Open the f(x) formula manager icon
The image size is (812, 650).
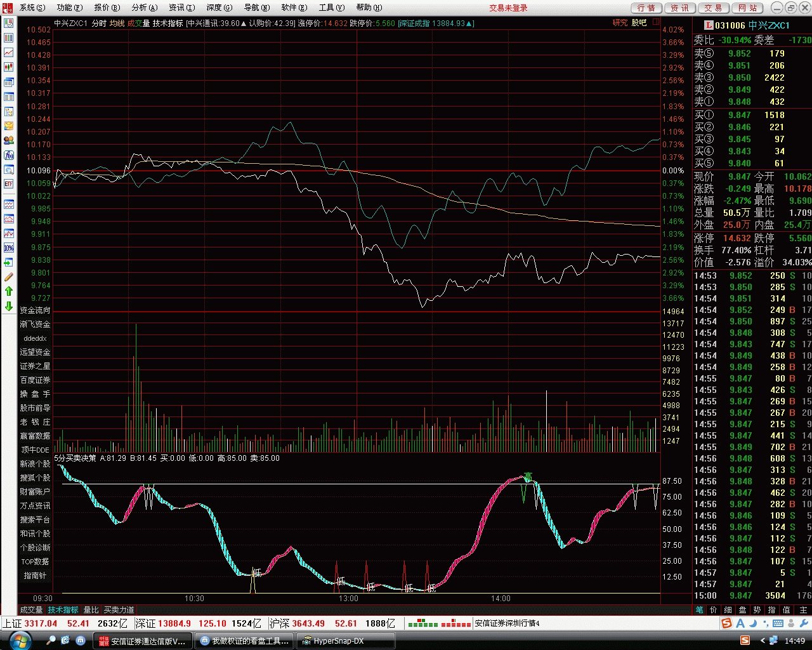coord(9,155)
